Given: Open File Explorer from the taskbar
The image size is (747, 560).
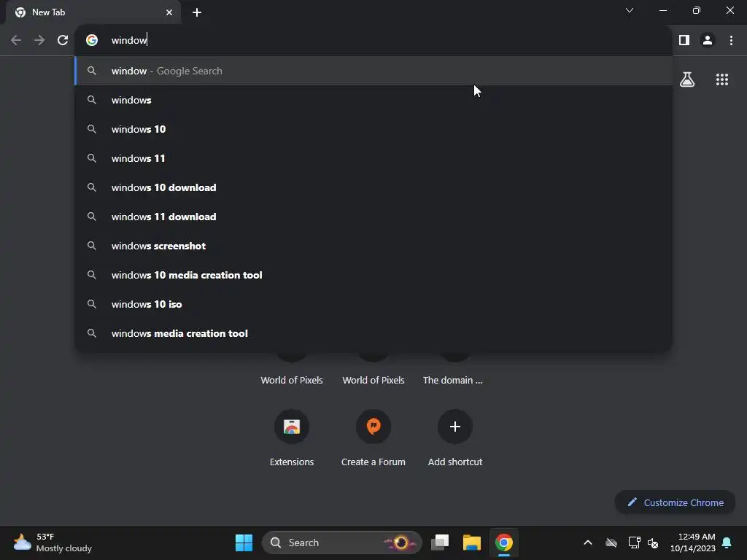Looking at the screenshot, I should pyautogui.click(x=472, y=542).
